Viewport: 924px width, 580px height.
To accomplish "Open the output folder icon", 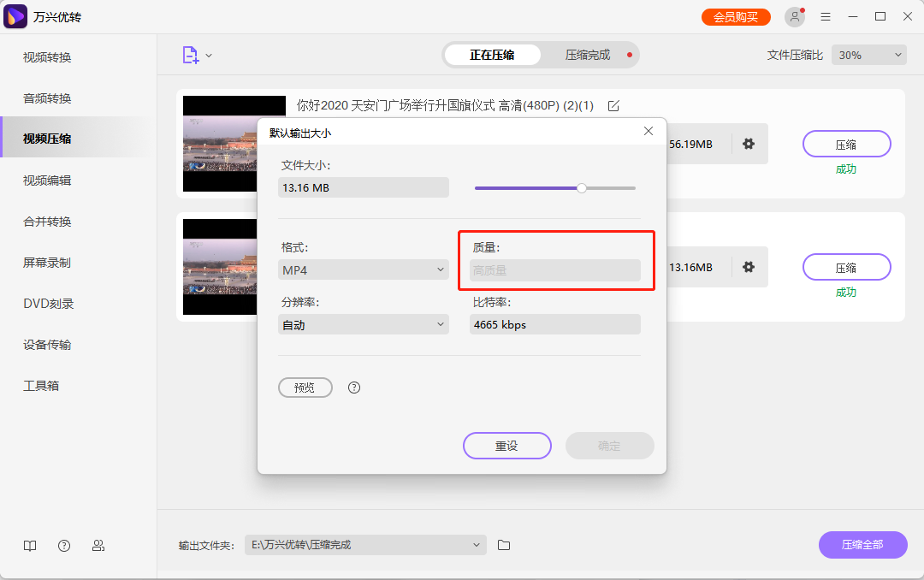I will 504,545.
